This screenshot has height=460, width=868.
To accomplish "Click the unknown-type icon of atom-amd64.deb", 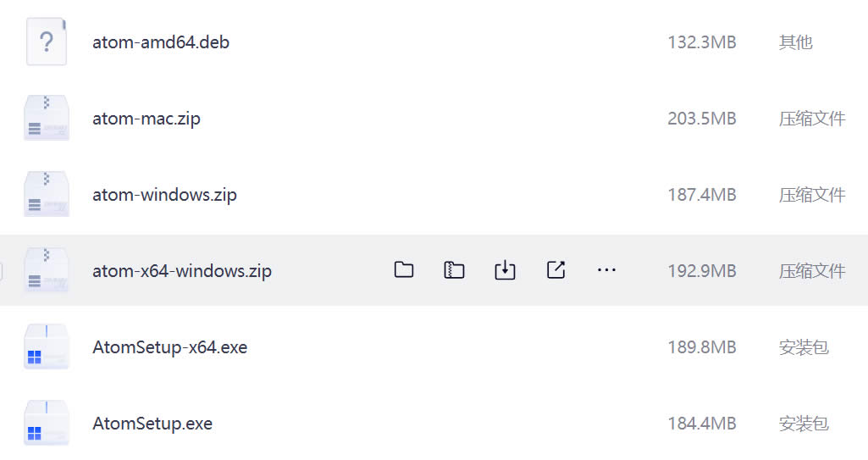I will (47, 42).
